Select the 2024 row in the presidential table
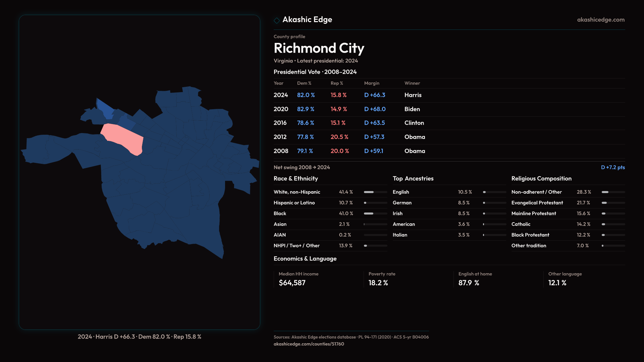The image size is (644, 362). 281,95
